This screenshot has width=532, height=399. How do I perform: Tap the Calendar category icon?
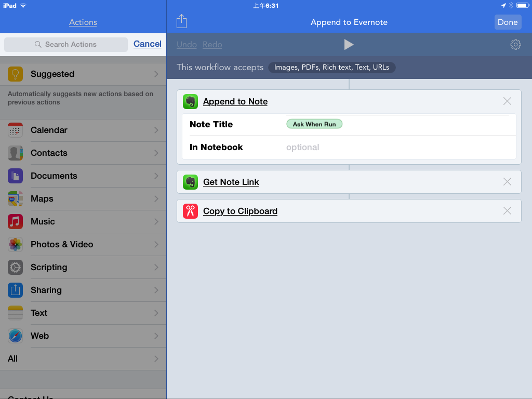15,130
